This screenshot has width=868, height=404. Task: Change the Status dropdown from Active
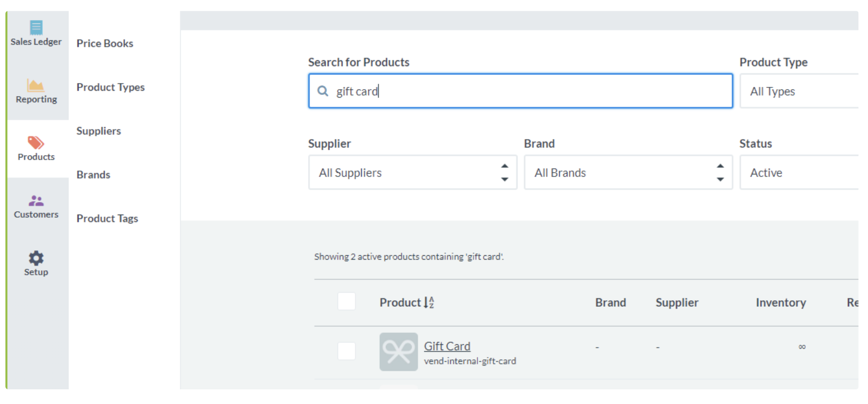(799, 173)
